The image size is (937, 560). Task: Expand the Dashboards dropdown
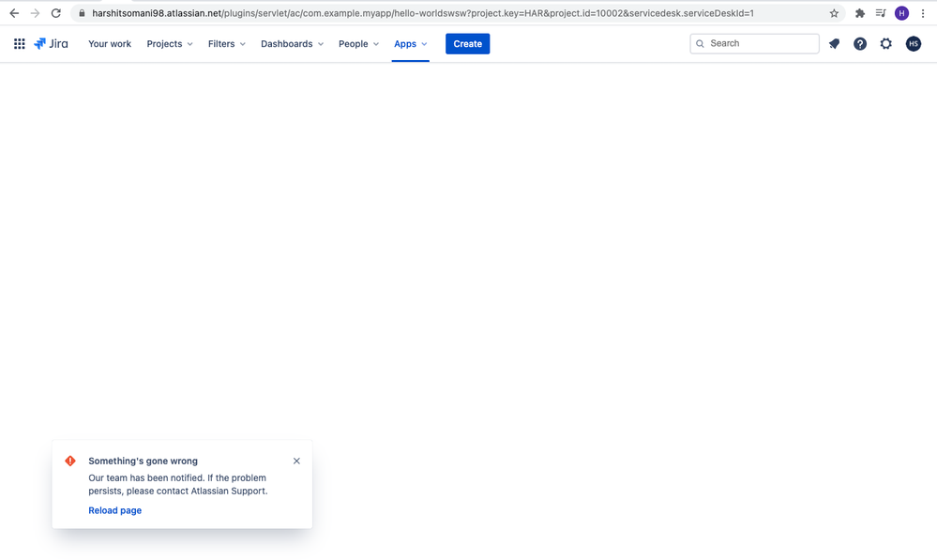[x=292, y=44]
